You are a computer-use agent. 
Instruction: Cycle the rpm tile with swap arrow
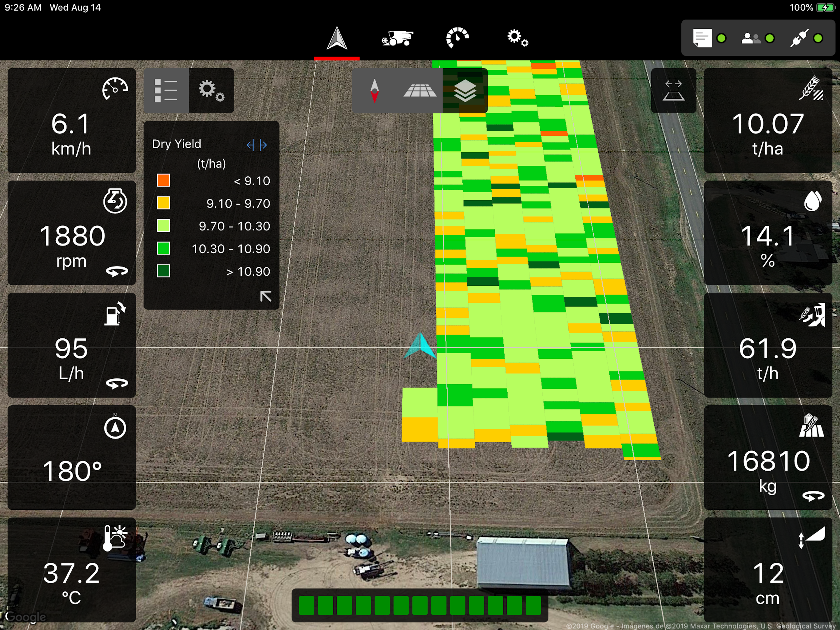click(117, 271)
